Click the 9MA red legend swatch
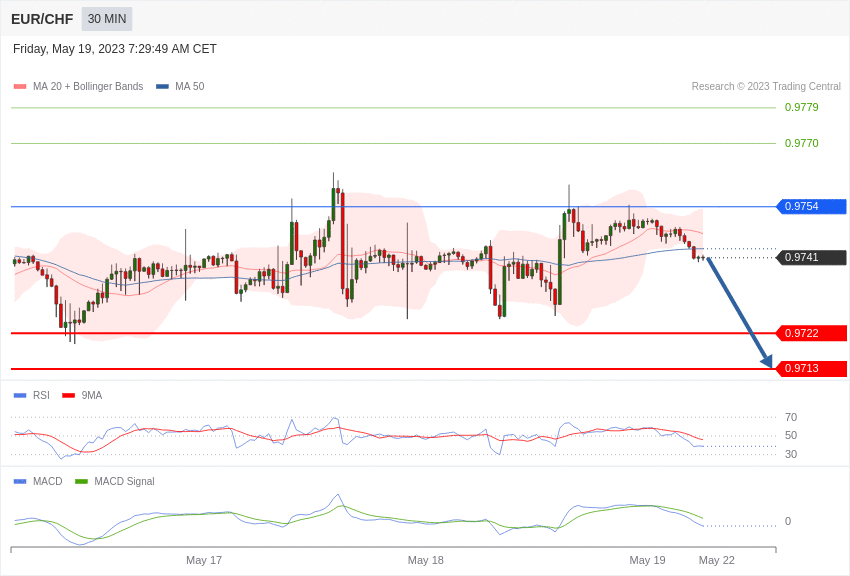850x576 pixels. (x=69, y=396)
